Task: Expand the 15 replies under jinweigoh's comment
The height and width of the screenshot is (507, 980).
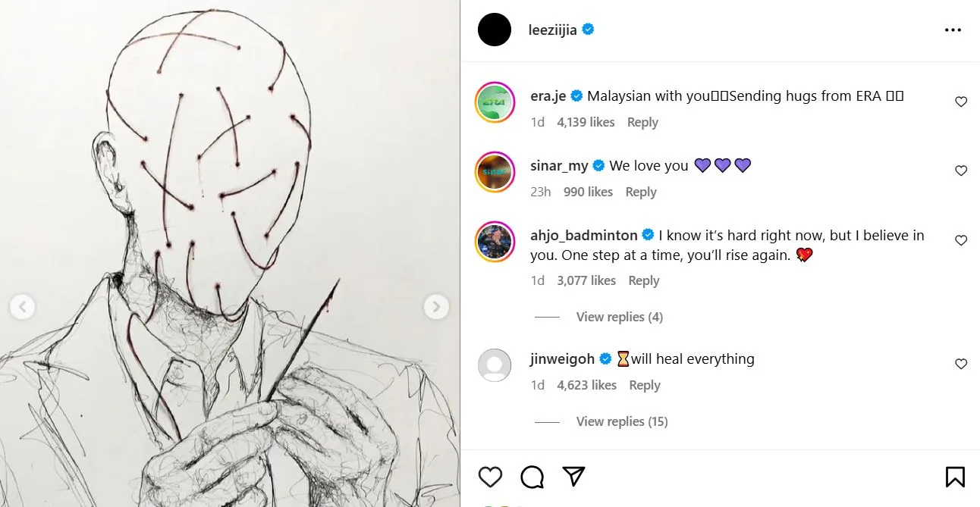Action: pyautogui.click(x=621, y=421)
